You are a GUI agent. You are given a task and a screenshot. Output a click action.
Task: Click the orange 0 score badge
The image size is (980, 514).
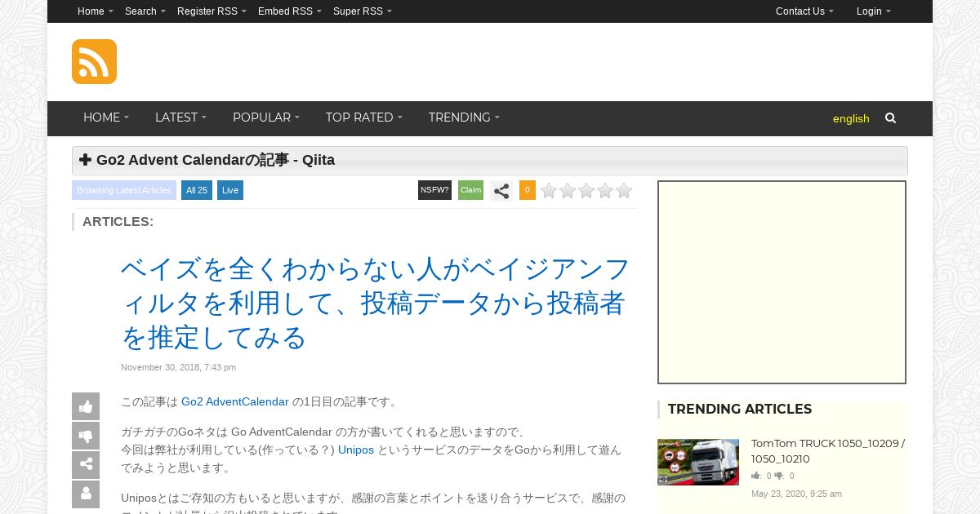pos(528,190)
